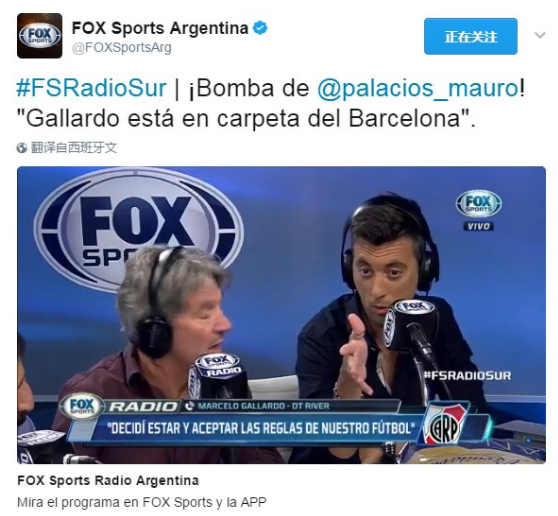The width and height of the screenshot is (558, 516).
Task: Open the @palacios_mauro mention link
Action: [418, 88]
